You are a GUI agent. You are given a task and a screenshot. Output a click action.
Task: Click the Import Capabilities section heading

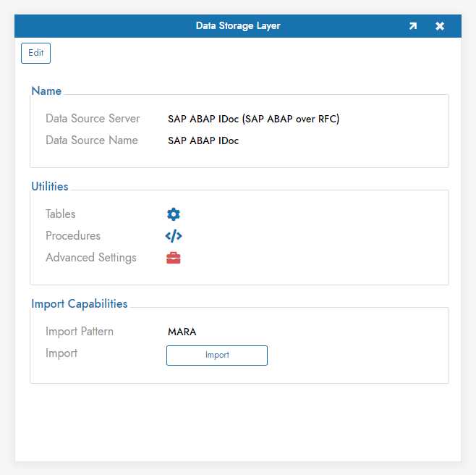[80, 304]
